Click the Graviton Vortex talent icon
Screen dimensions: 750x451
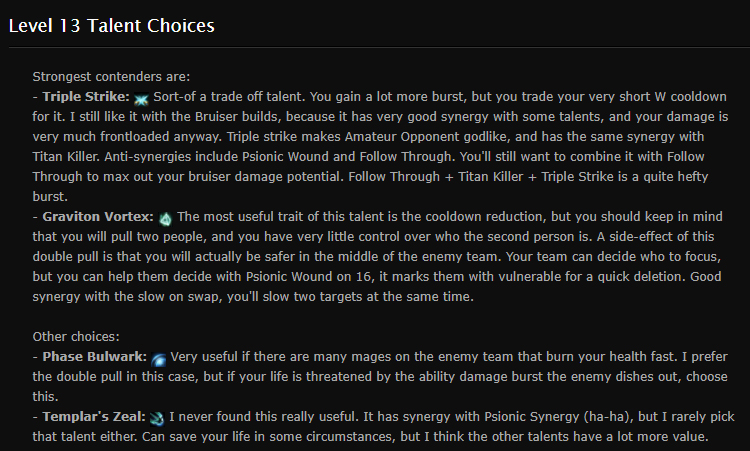pyautogui.click(x=165, y=219)
